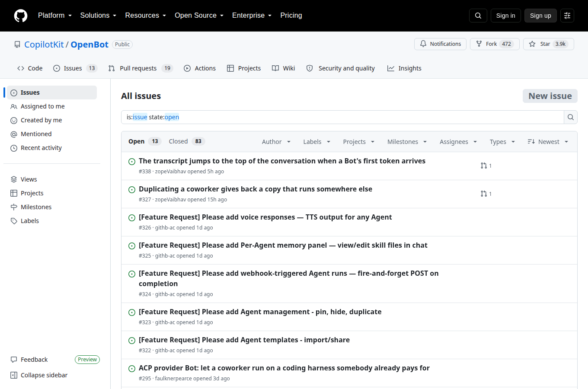Viewport: 588px width, 389px height.
Task: Expand the Enterprise menu
Action: (x=252, y=16)
